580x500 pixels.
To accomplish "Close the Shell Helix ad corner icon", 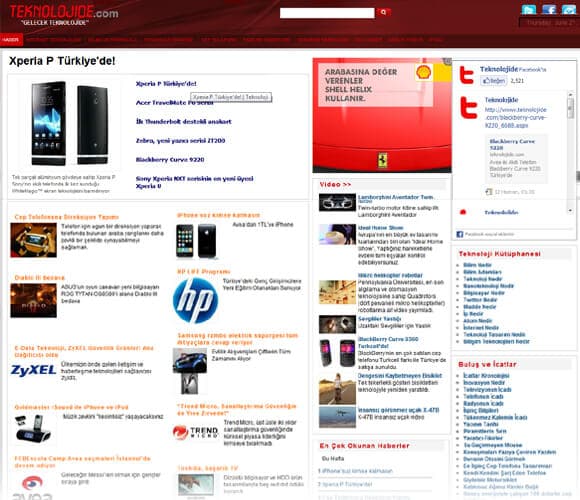I will coord(448,61).
